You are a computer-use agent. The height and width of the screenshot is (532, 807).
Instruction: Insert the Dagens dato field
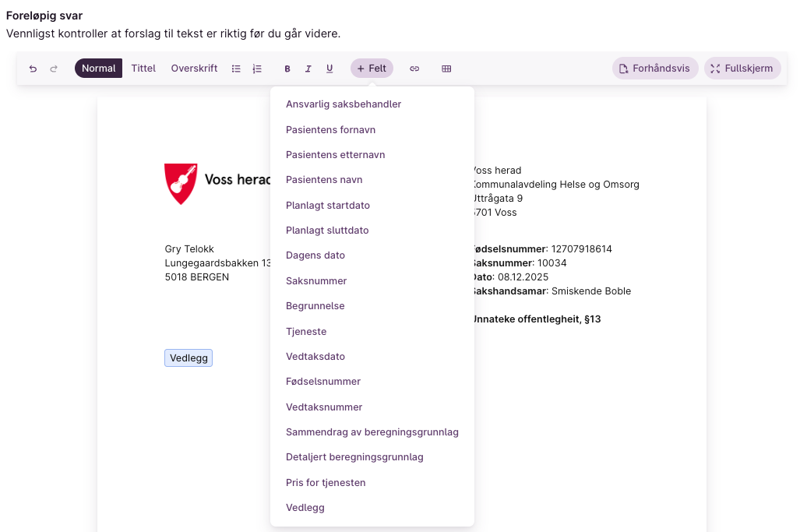pos(315,255)
